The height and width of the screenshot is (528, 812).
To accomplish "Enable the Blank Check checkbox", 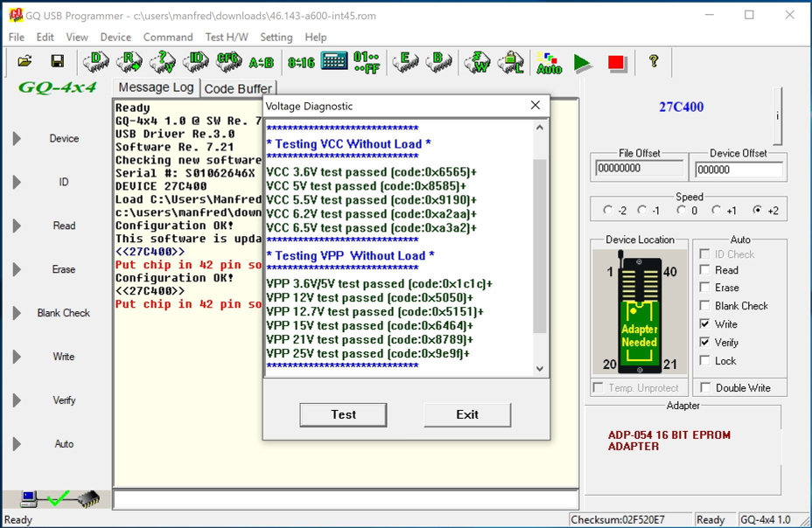I will [705, 306].
